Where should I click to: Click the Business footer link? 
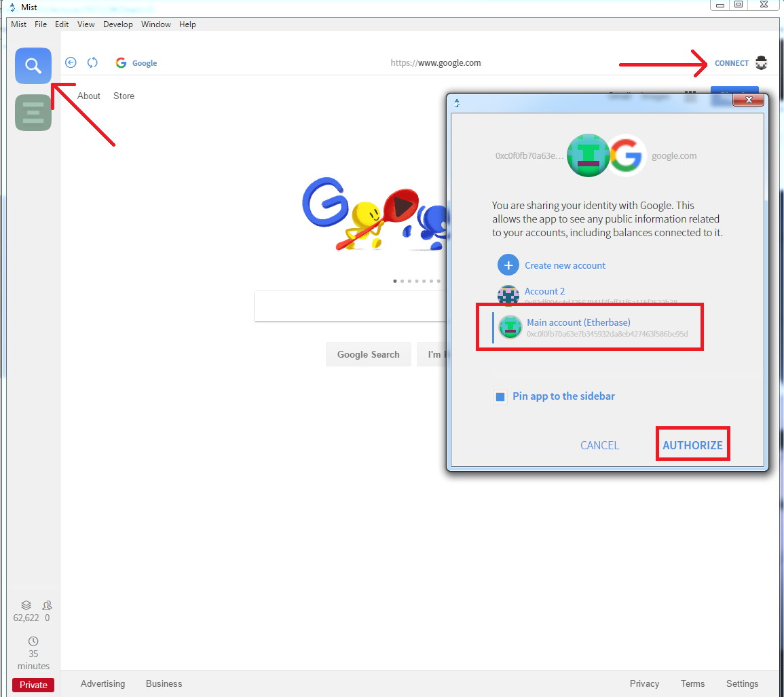[x=164, y=683]
